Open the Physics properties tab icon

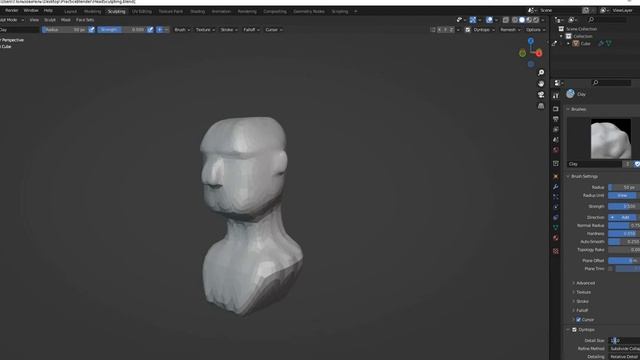pos(556,207)
